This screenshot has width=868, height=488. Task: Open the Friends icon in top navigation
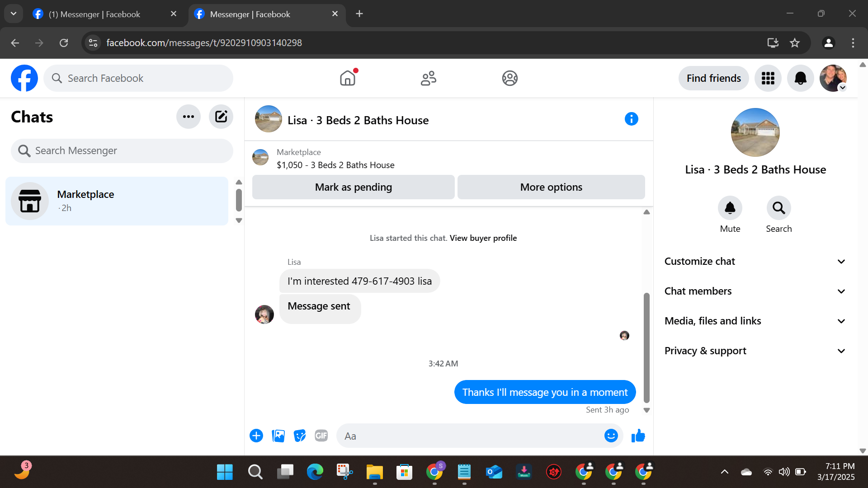429,78
